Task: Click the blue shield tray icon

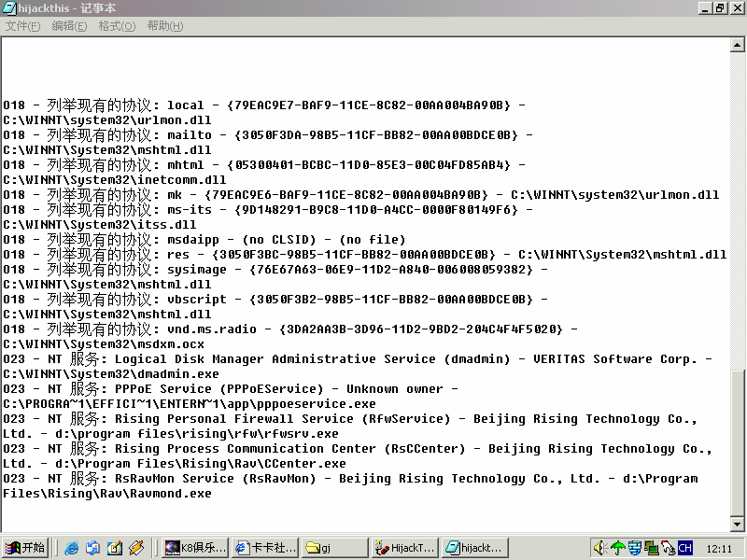Action: pos(635,548)
